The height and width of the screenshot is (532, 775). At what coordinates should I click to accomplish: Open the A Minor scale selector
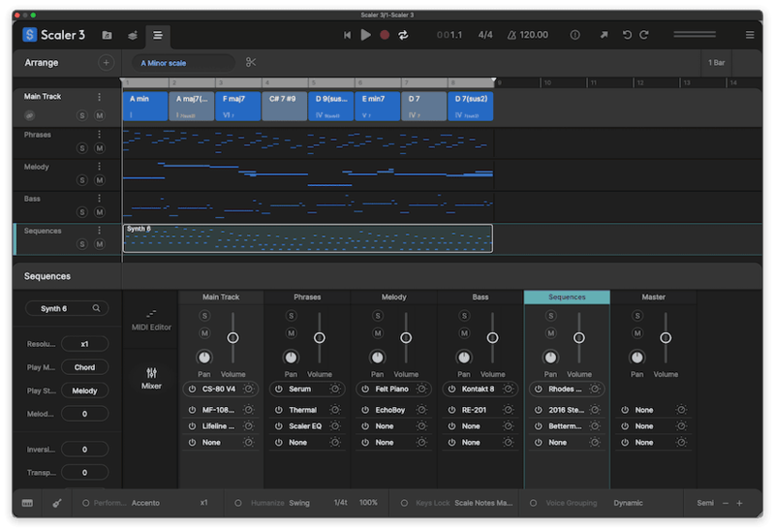click(x=183, y=63)
